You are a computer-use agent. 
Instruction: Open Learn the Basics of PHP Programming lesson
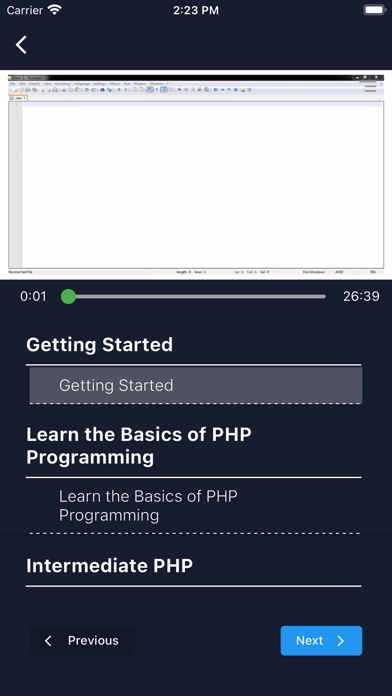coord(196,506)
